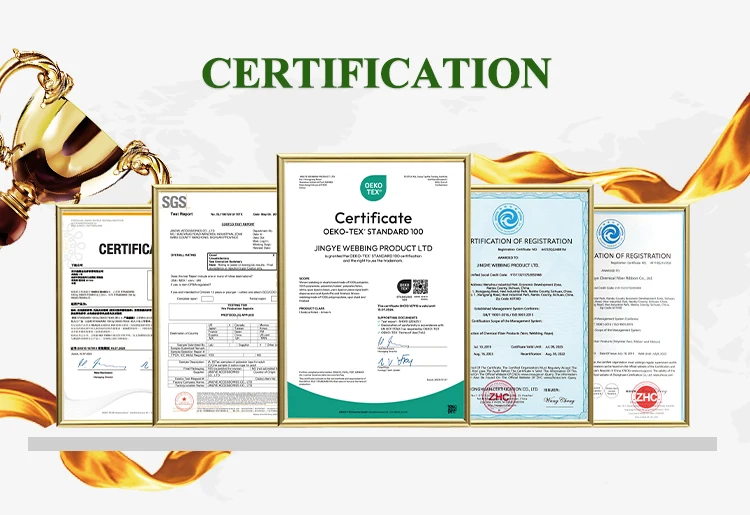
Task: Click 'OEKO-TEX STANDARD 100' text line
Action: [373, 232]
